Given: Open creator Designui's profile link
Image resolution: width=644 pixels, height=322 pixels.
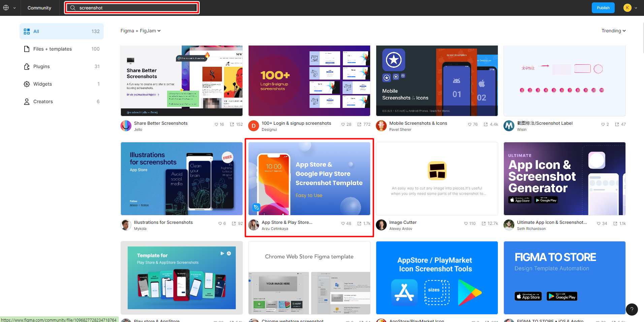Looking at the screenshot, I should 269,129.
